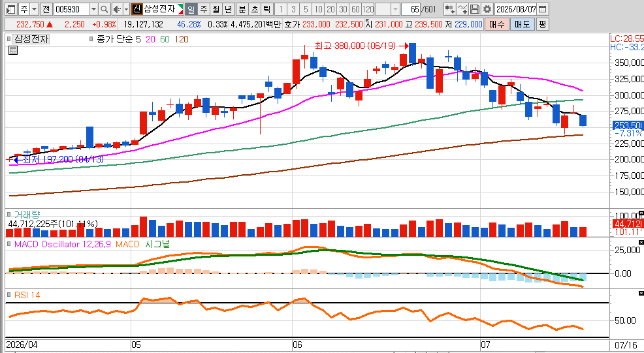Click current price 232,750 in quote bar

(x=30, y=24)
